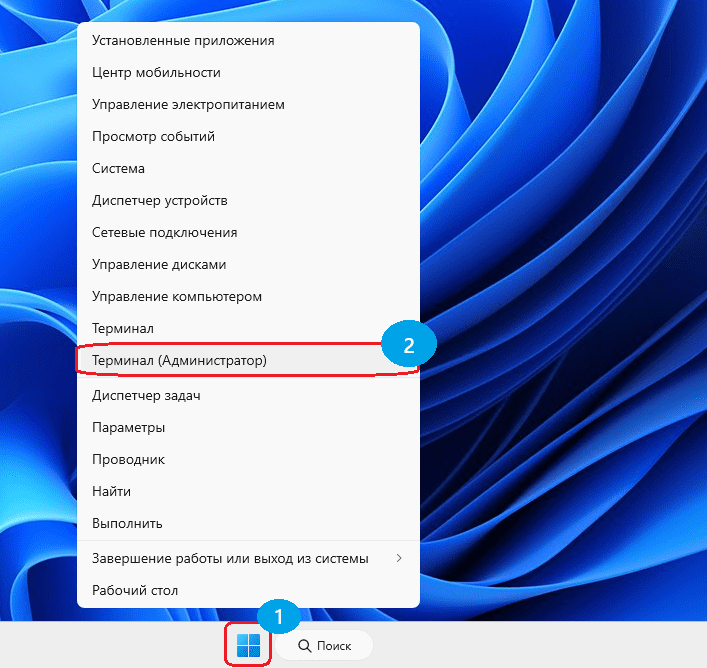Viewport: 707px width, 668px height.
Task: Launch Управление компьютером
Action: (x=177, y=297)
